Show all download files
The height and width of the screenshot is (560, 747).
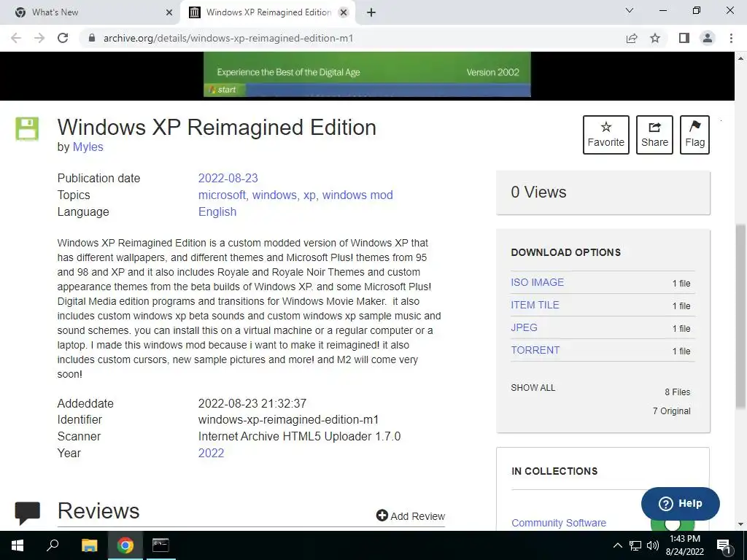[533, 388]
